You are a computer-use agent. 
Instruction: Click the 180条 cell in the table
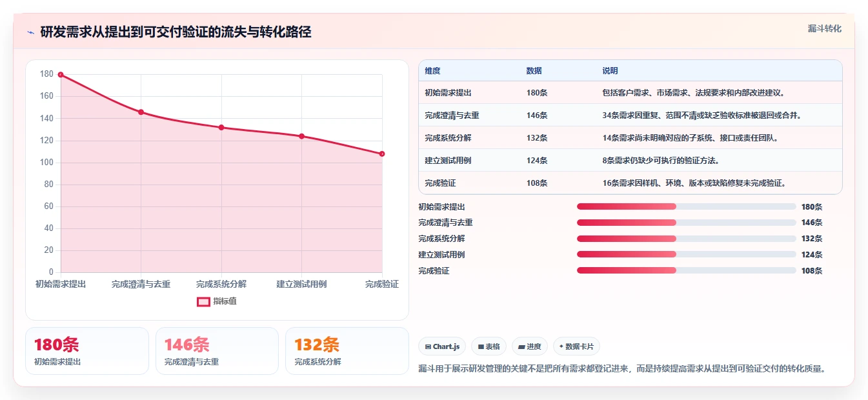pyautogui.click(x=537, y=93)
